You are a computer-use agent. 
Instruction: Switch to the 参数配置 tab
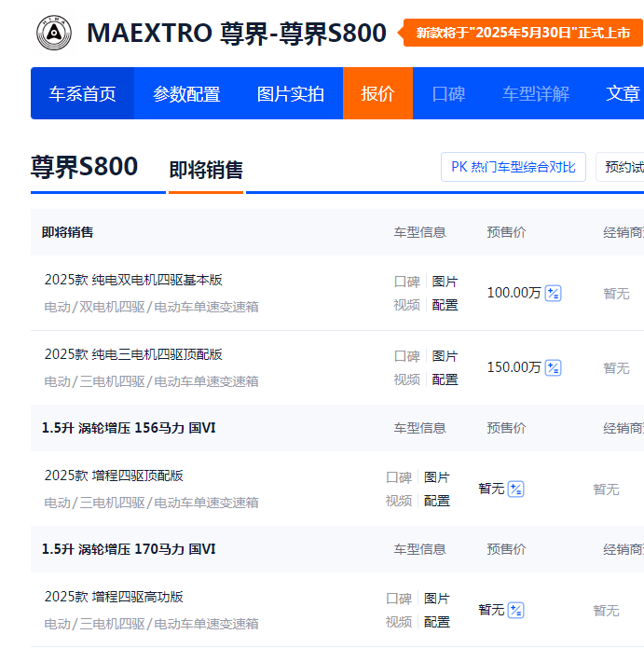pos(186,93)
